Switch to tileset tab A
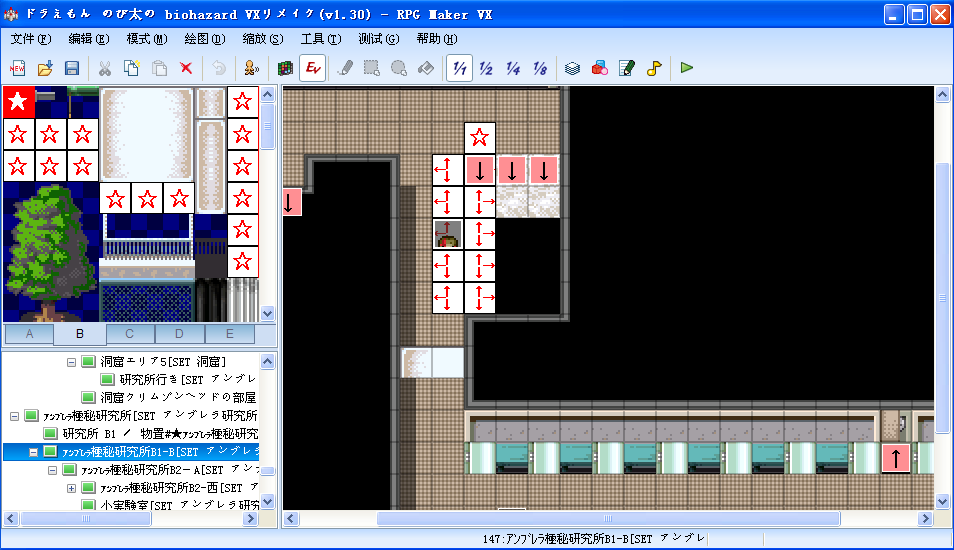Screen dimensions: 954x550 (x=29, y=334)
